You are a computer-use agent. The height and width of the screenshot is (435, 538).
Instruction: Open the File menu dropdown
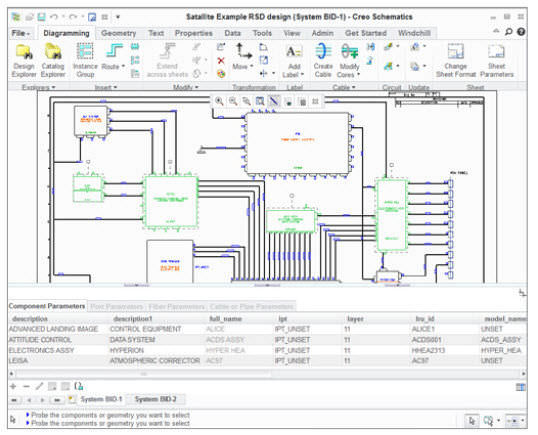coord(21,33)
